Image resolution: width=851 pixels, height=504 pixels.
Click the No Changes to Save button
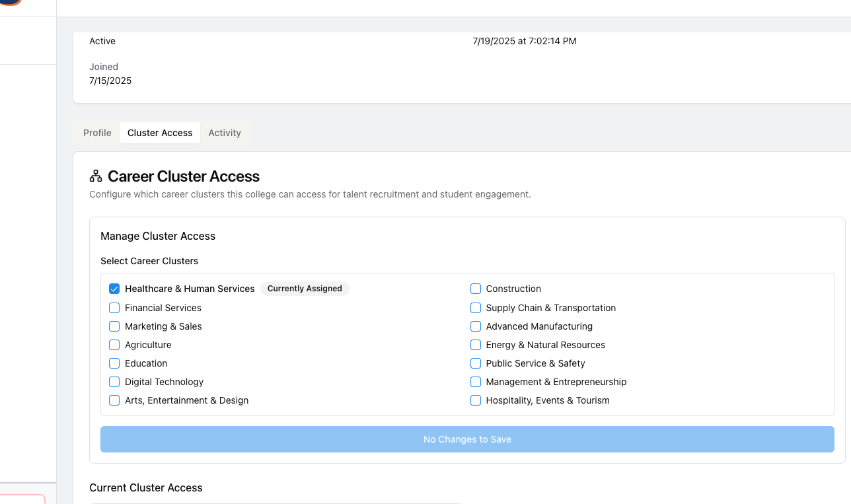pyautogui.click(x=467, y=439)
